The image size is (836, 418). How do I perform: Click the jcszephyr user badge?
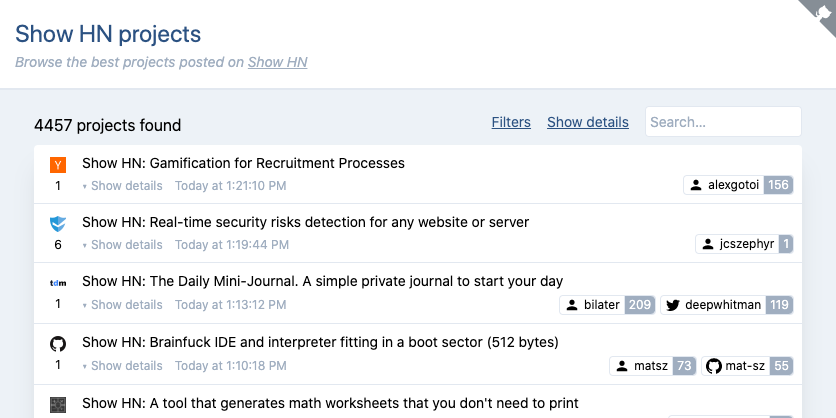pyautogui.click(x=744, y=244)
